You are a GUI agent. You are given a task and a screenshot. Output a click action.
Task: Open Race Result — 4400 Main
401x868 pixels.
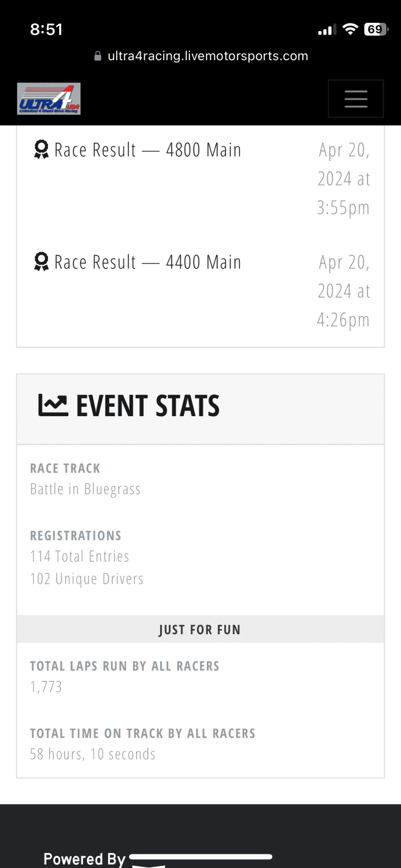tap(148, 263)
